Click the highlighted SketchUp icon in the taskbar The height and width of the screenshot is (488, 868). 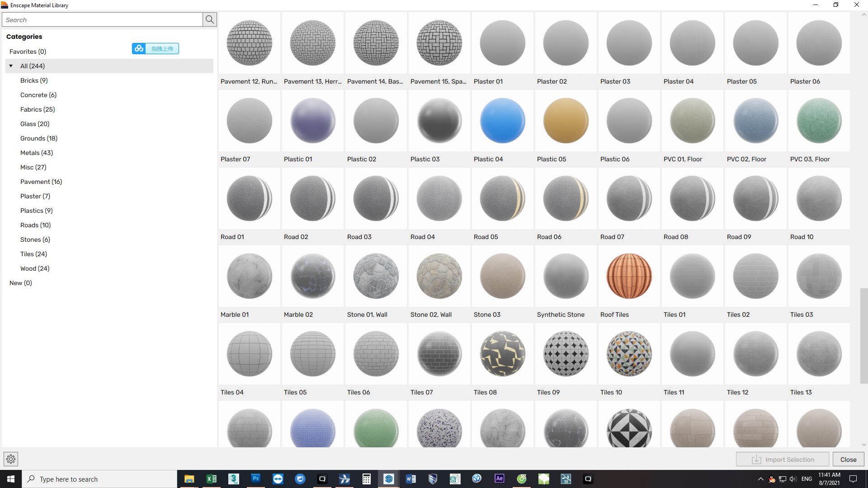389,479
